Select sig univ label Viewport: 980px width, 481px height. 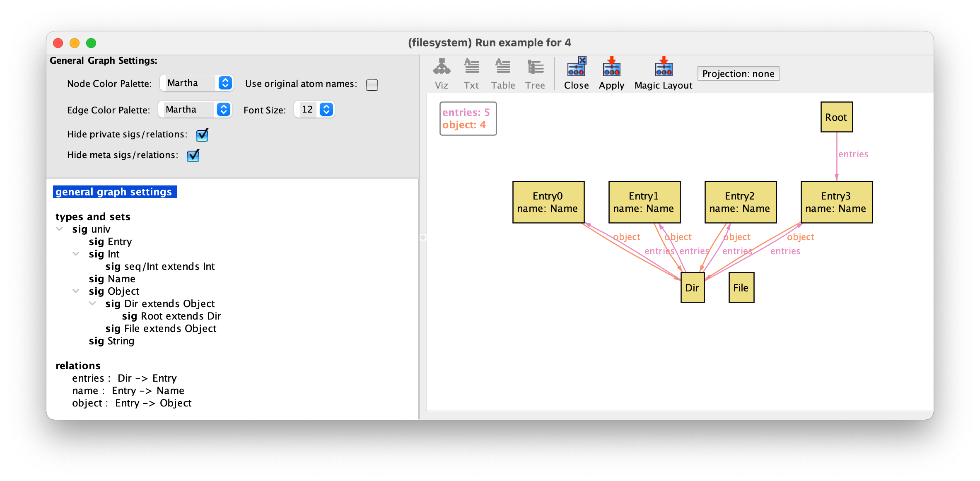tap(91, 229)
